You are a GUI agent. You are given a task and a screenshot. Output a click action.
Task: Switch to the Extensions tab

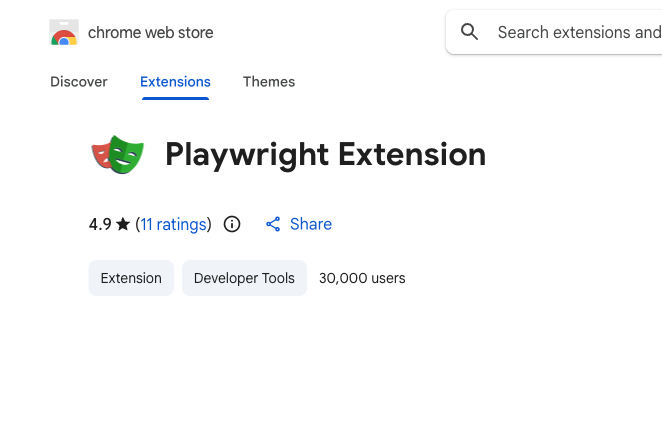click(175, 82)
